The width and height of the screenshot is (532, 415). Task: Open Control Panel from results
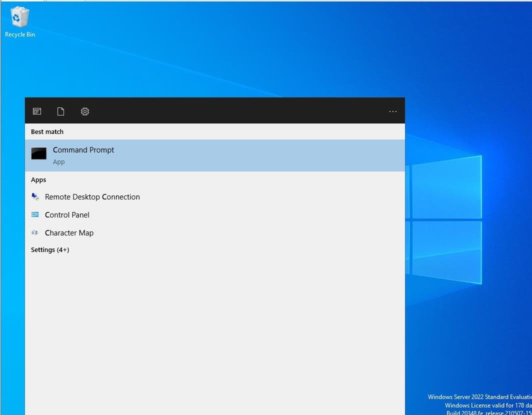[215, 215]
